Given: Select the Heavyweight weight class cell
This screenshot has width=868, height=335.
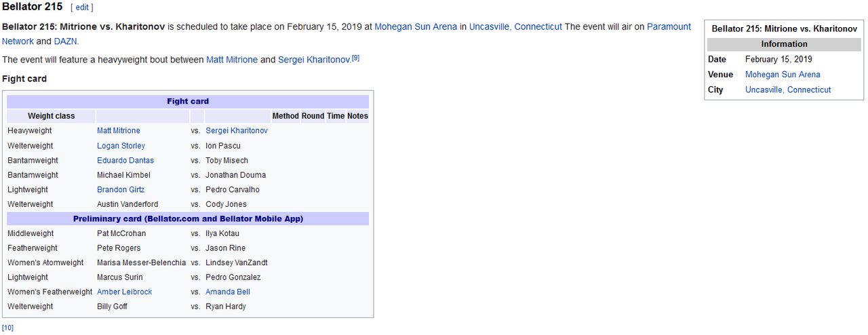Looking at the screenshot, I should [x=30, y=131].
